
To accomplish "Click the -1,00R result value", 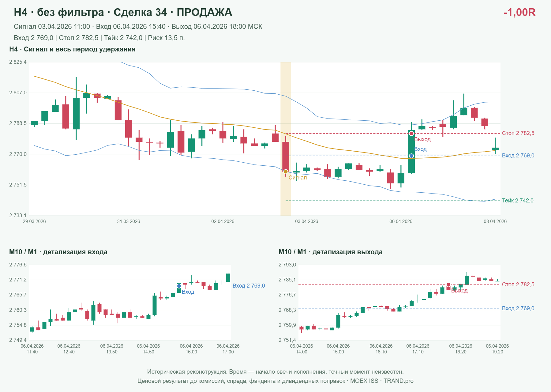I will 519,12.
